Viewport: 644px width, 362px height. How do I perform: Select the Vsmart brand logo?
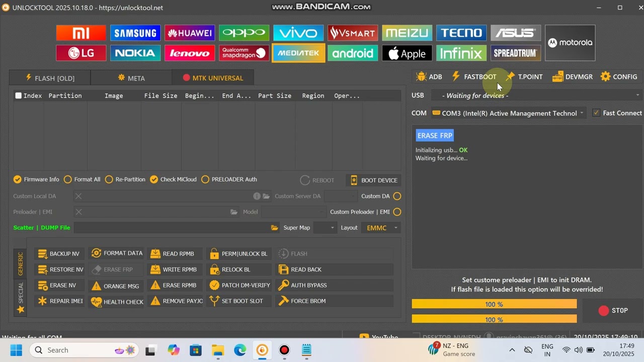pyautogui.click(x=353, y=33)
